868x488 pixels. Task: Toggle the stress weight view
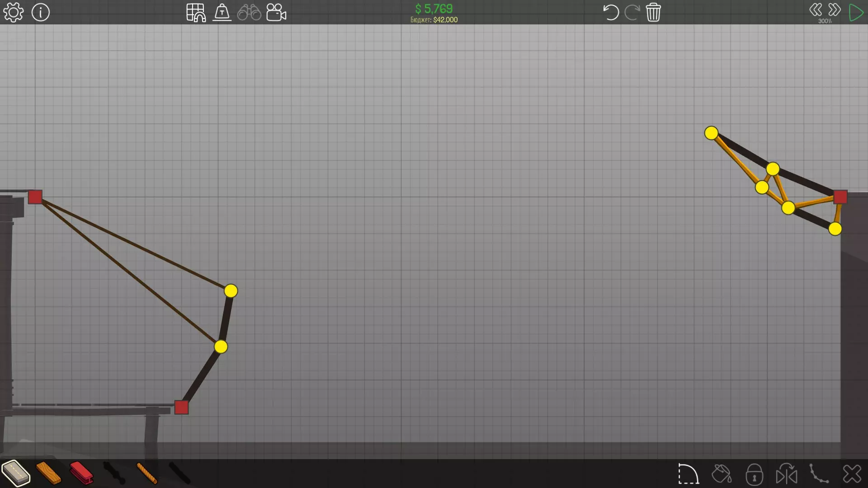tap(222, 13)
